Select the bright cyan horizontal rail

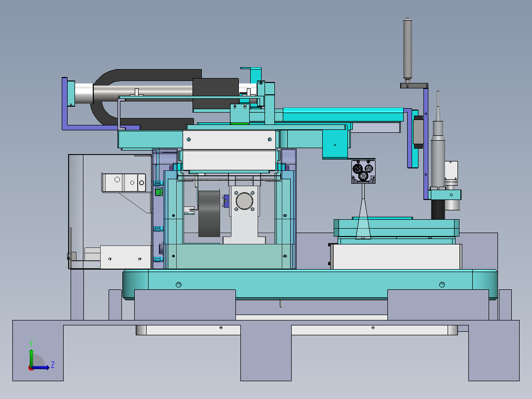click(343, 115)
